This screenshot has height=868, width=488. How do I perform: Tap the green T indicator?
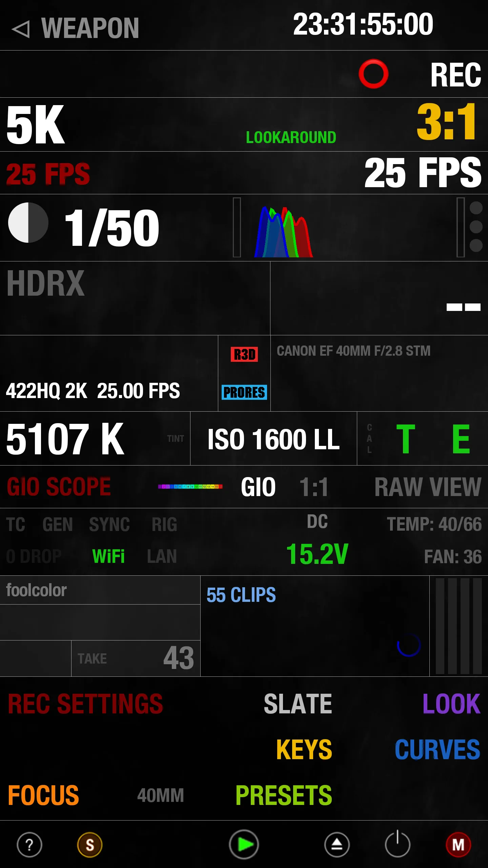(406, 439)
